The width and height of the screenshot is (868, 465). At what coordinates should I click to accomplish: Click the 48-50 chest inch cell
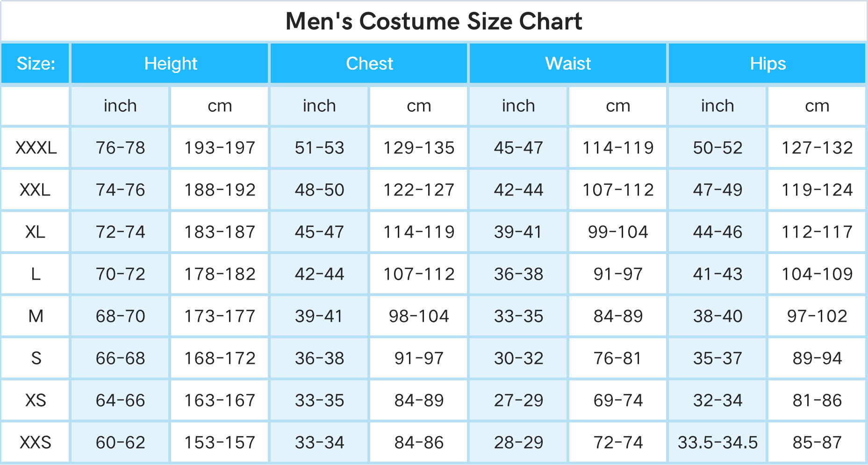[319, 190]
